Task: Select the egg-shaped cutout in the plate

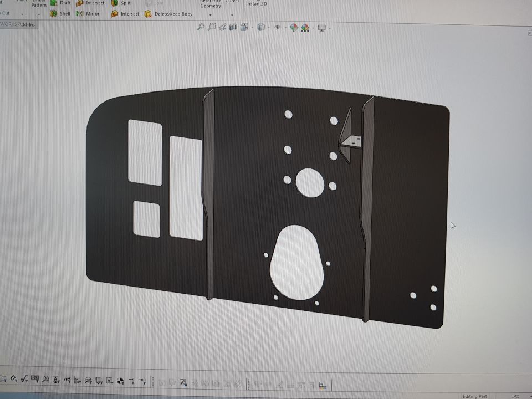Action: tap(297, 263)
